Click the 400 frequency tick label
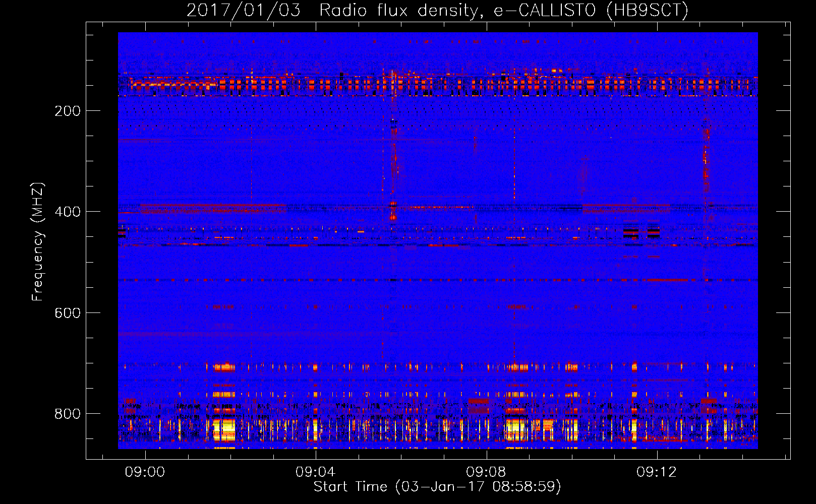Screen dimensions: 816x504 68,212
